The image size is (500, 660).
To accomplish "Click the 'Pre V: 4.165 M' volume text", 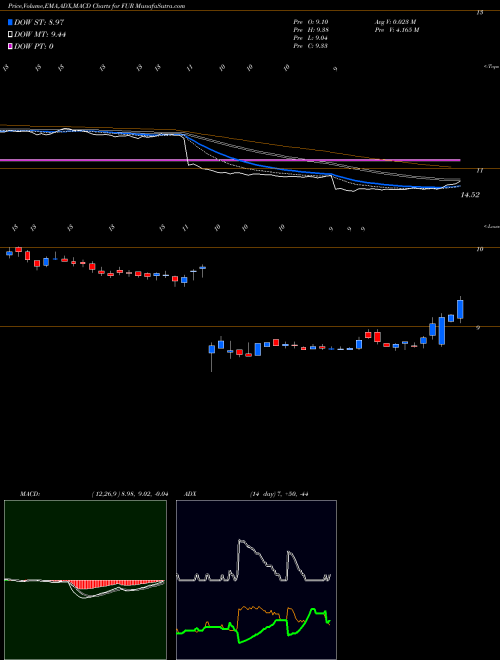I will pos(396,30).
